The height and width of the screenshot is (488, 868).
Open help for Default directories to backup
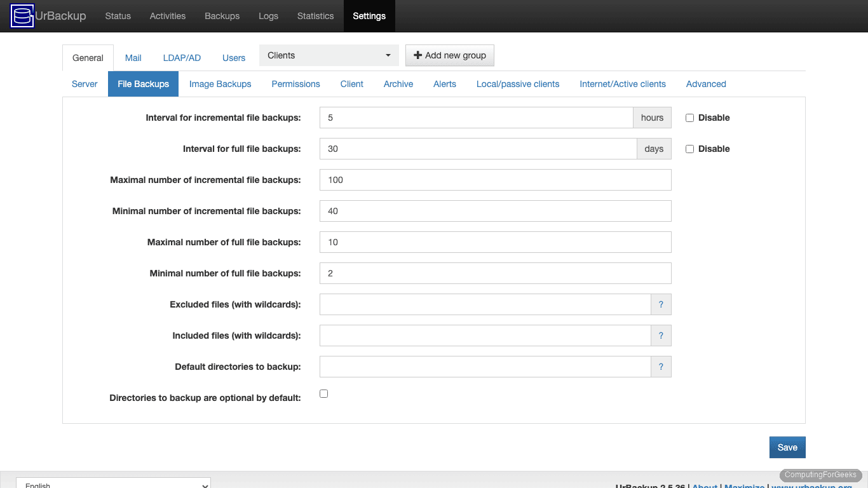[661, 367]
